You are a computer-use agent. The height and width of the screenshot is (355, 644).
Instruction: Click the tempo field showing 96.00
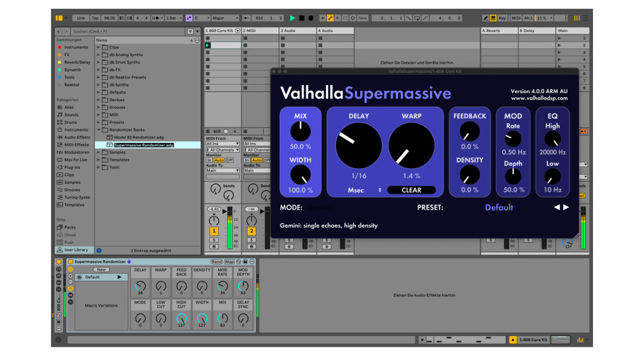[x=109, y=18]
